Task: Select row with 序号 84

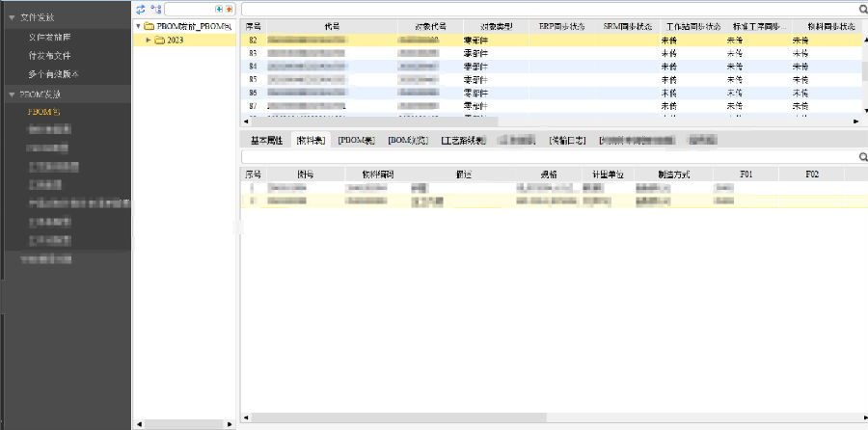Action: pyautogui.click(x=552, y=67)
